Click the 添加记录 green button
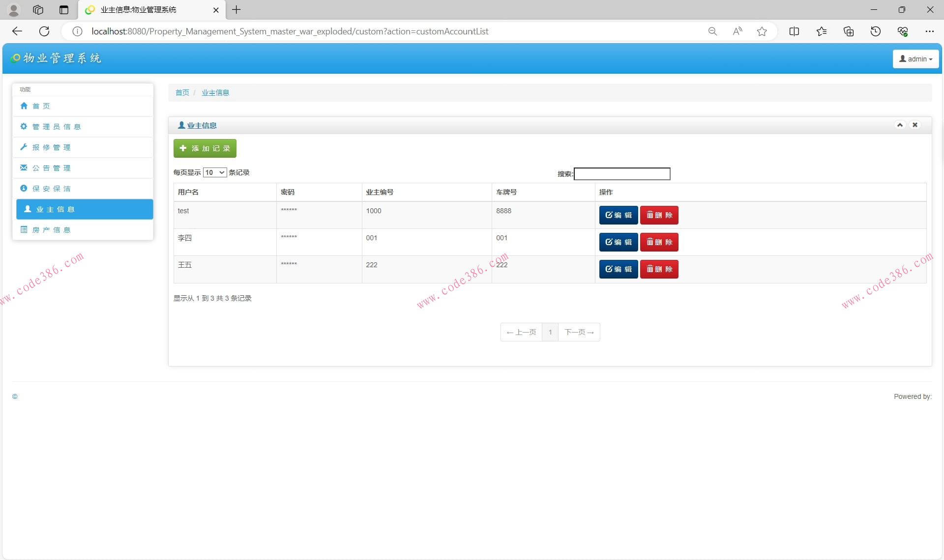Image resolution: width=944 pixels, height=560 pixels. 205,148
